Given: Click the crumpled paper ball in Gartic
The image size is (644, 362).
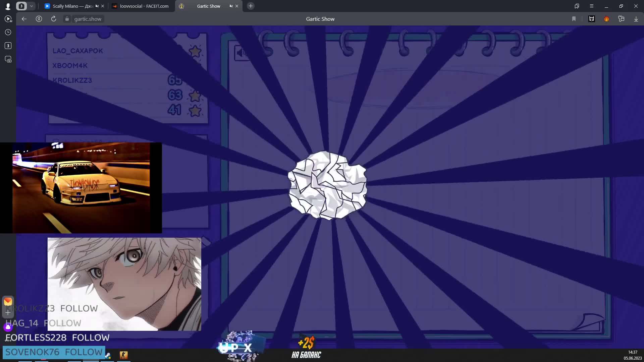Looking at the screenshot, I should [x=327, y=185].
